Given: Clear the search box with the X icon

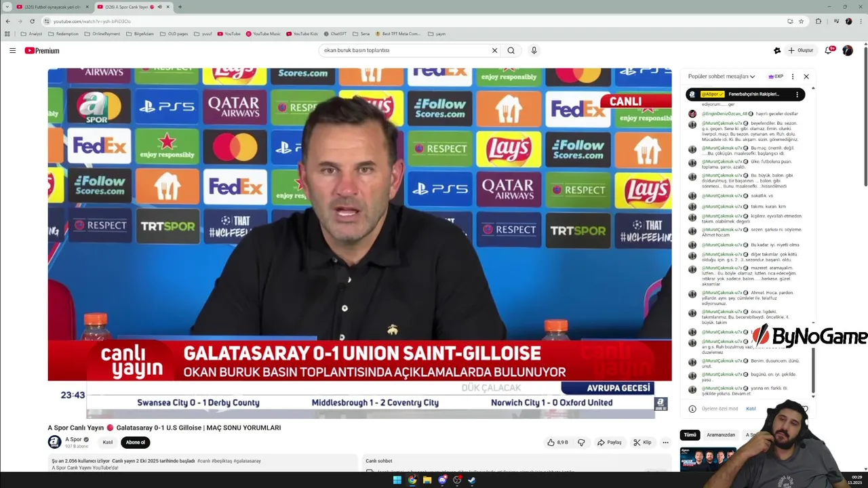Looking at the screenshot, I should (x=494, y=50).
